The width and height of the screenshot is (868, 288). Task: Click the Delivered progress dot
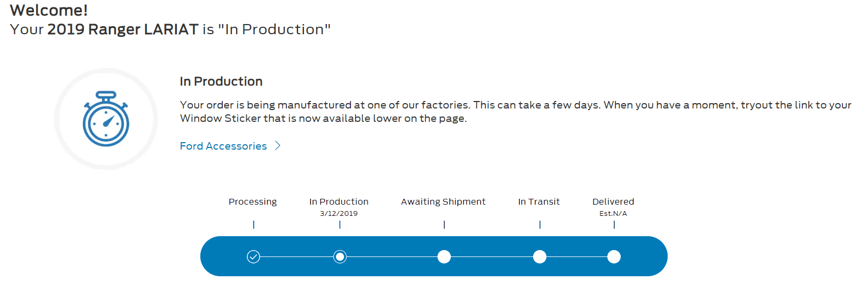[614, 257]
